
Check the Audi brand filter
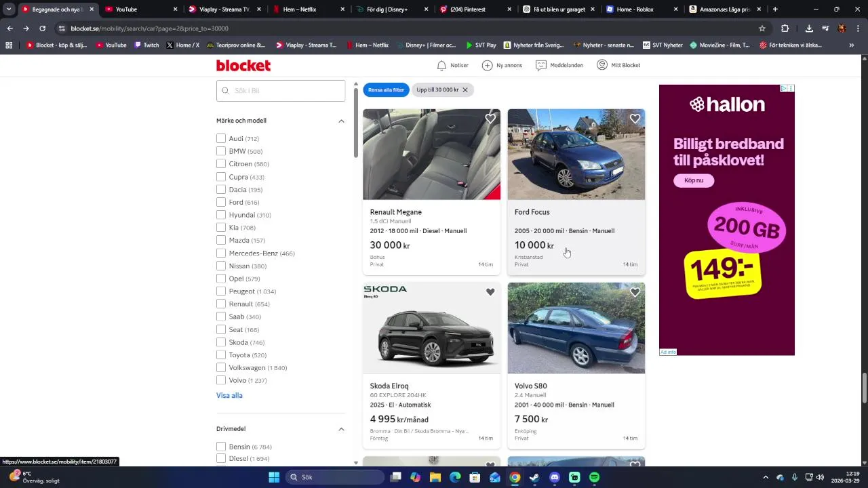[221, 138]
